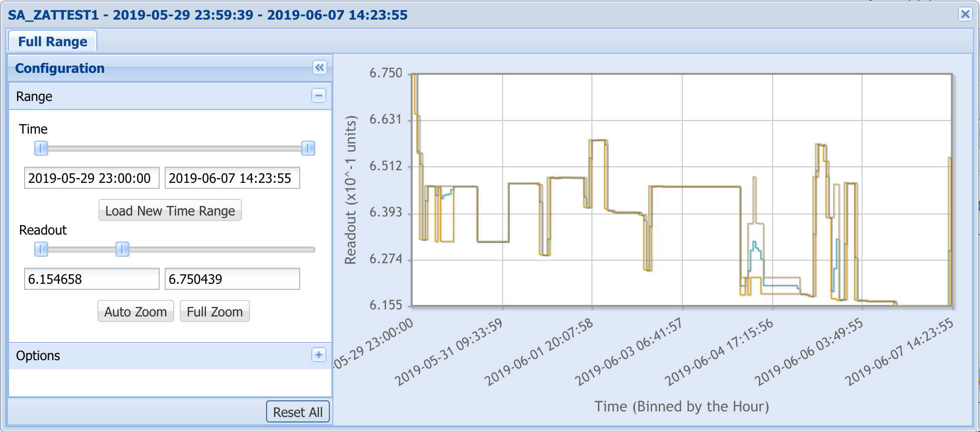Viewport: 980px width, 432px height.
Task: Select the Time slider left handle
Action: (41, 148)
